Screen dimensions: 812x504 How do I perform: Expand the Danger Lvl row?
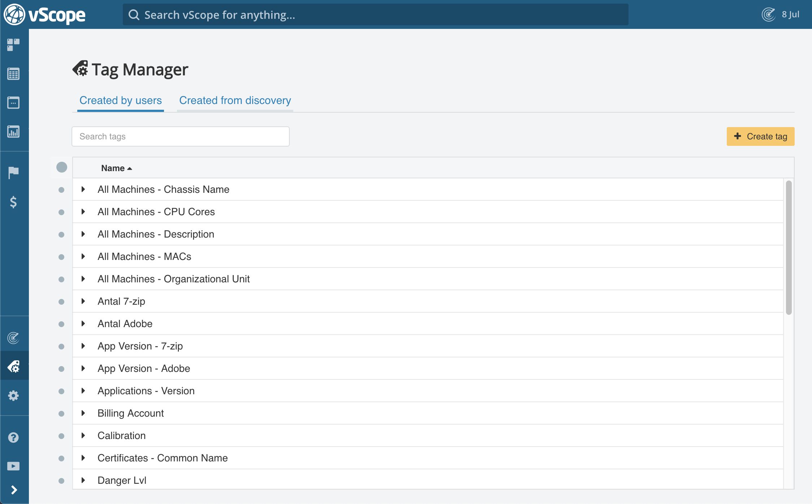coord(83,480)
